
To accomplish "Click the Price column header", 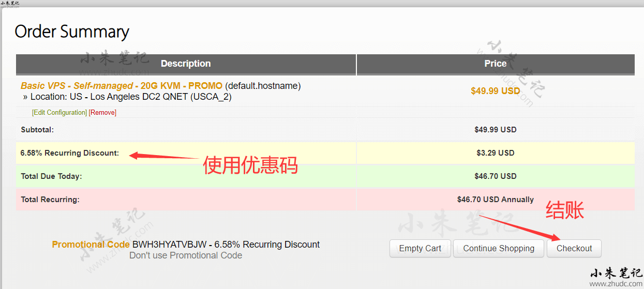I will (495, 64).
